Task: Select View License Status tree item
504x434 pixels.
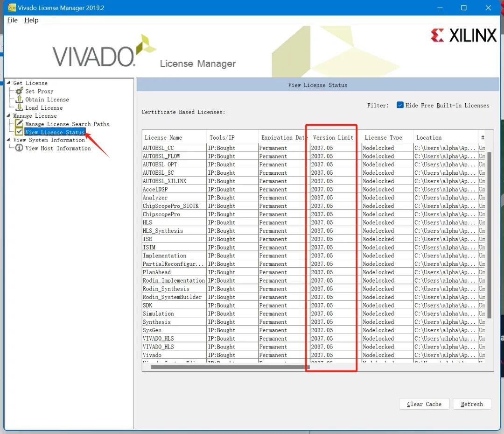Action: pyautogui.click(x=55, y=132)
